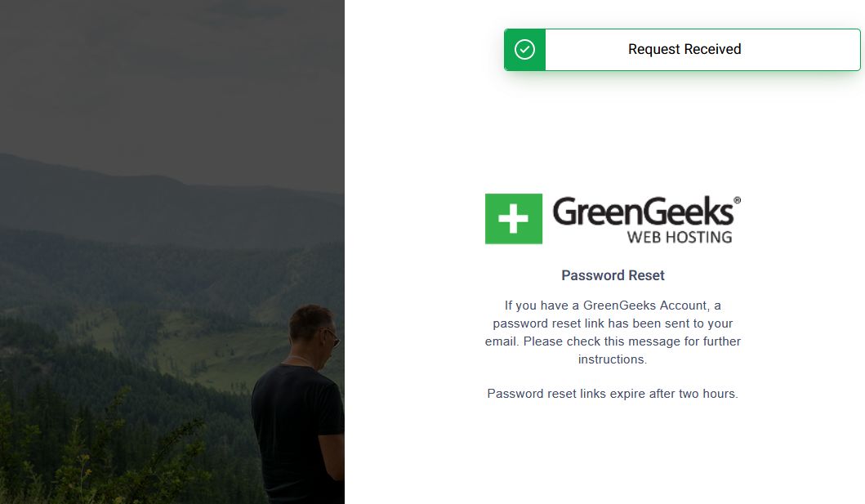Screen dimensions: 865x504
Task: Click the paragraph line mentioning GreenGeeks Account
Action: pyautogui.click(x=613, y=306)
